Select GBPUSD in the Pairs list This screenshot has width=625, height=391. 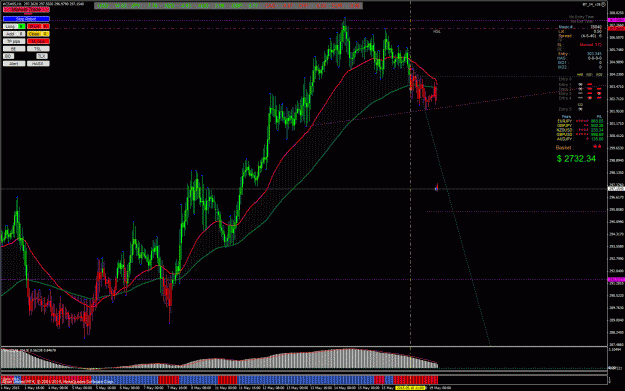point(564,135)
